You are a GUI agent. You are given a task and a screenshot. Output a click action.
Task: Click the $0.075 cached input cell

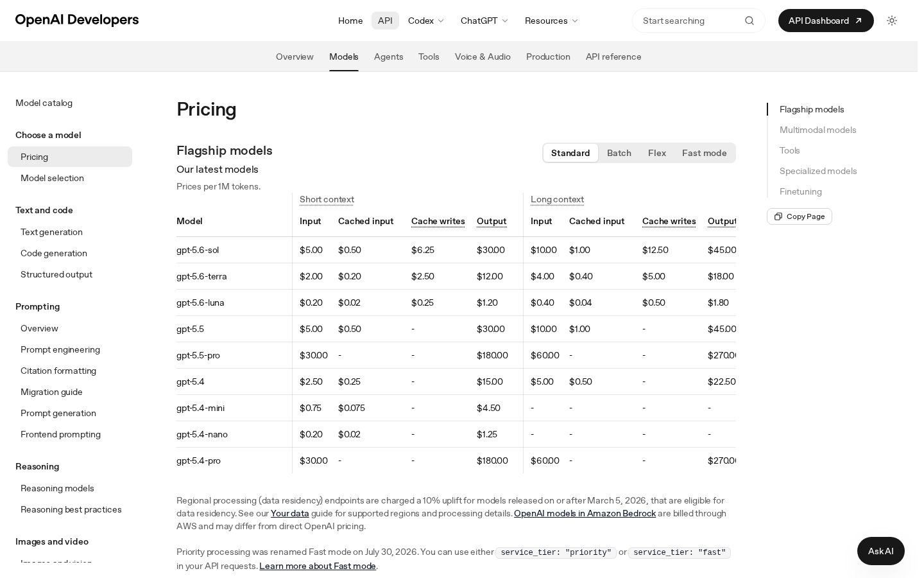pos(352,408)
